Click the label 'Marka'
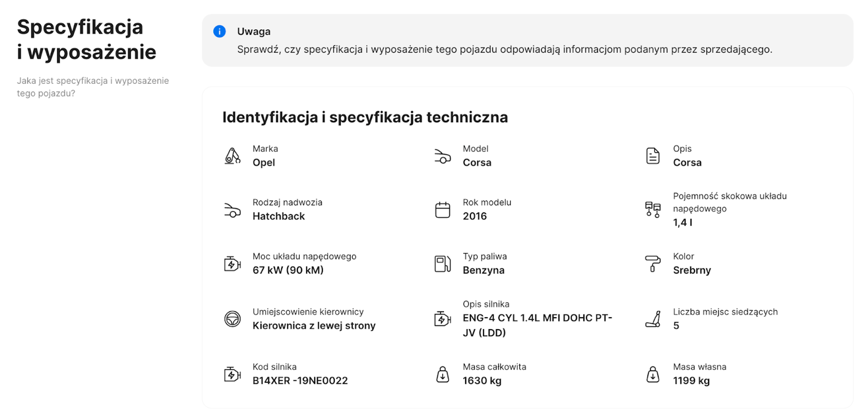 coord(265,149)
